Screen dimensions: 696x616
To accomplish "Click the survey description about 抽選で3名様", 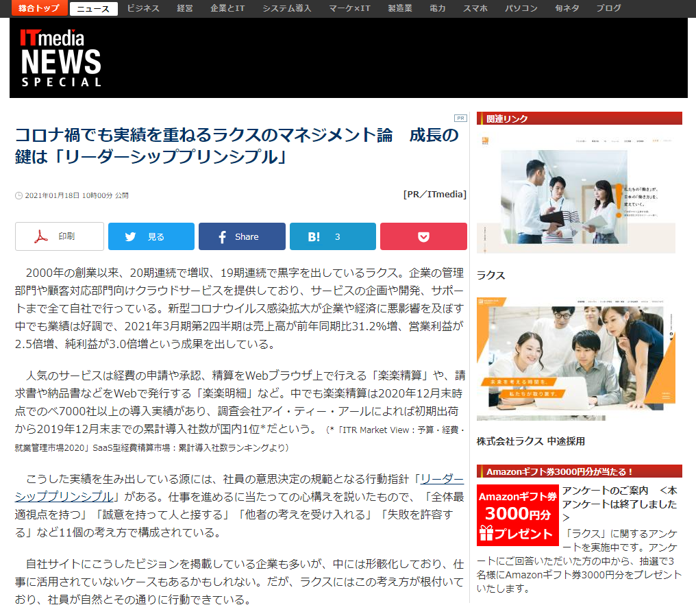I will pos(579,561).
